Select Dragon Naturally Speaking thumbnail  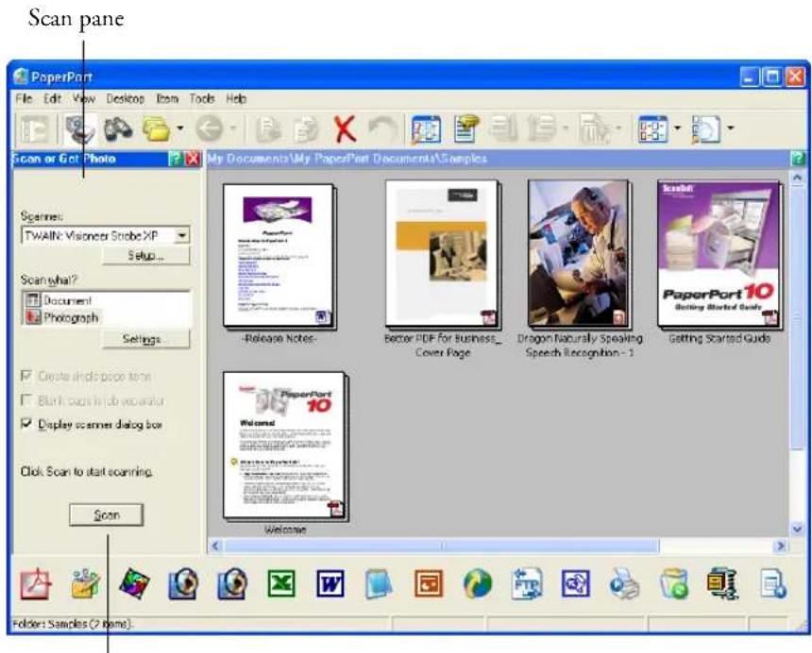[580, 254]
